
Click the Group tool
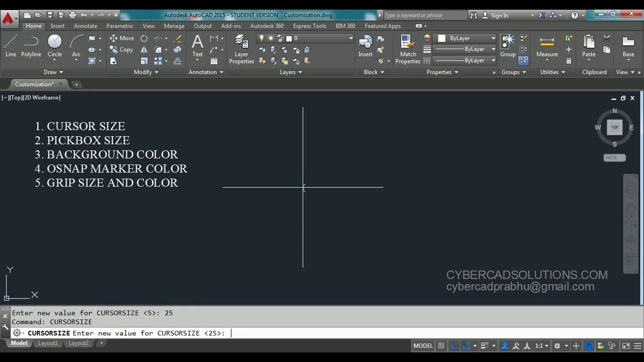(508, 46)
